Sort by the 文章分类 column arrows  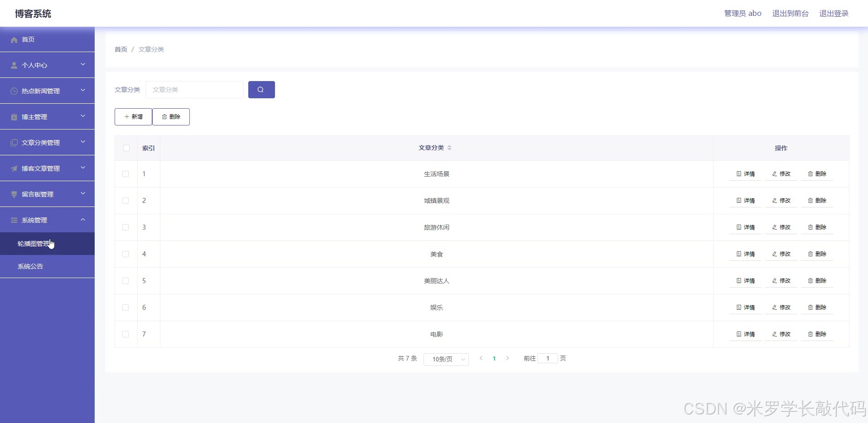coord(449,148)
